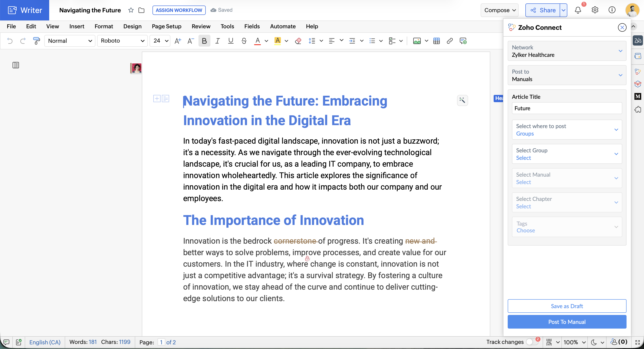Click the Save as Draft button
This screenshot has height=349, width=644.
click(567, 306)
